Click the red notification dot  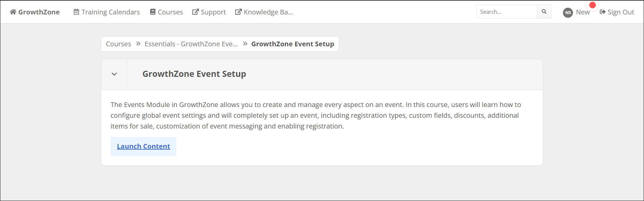(592, 5)
